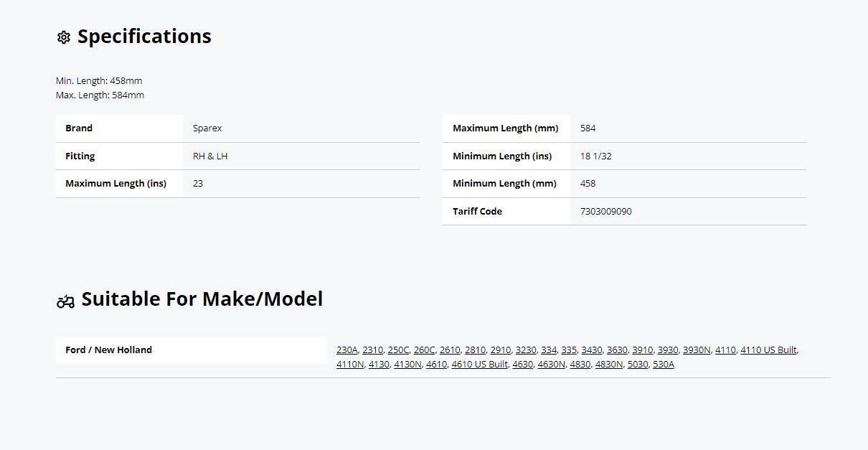
Task: Follow the 5030 model link
Action: point(638,364)
